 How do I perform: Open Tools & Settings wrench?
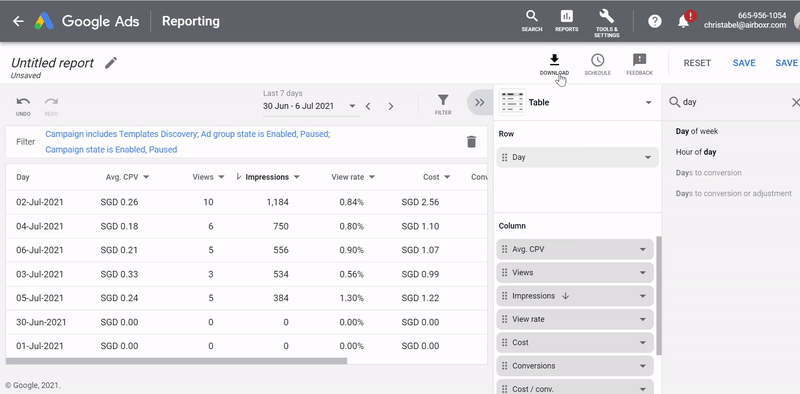[607, 23]
